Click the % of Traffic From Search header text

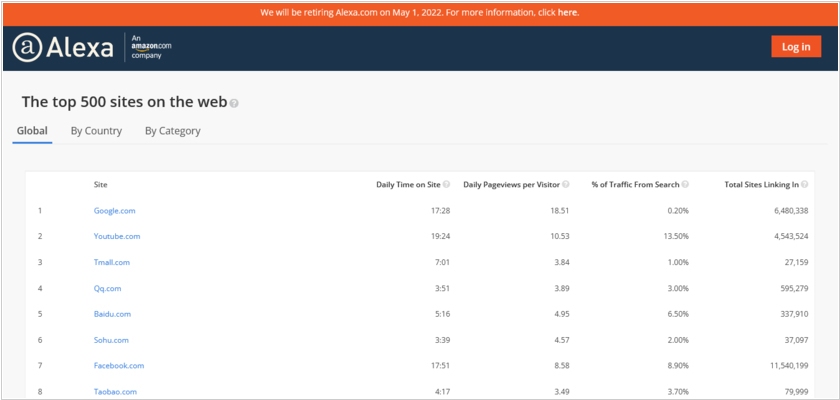635,184
